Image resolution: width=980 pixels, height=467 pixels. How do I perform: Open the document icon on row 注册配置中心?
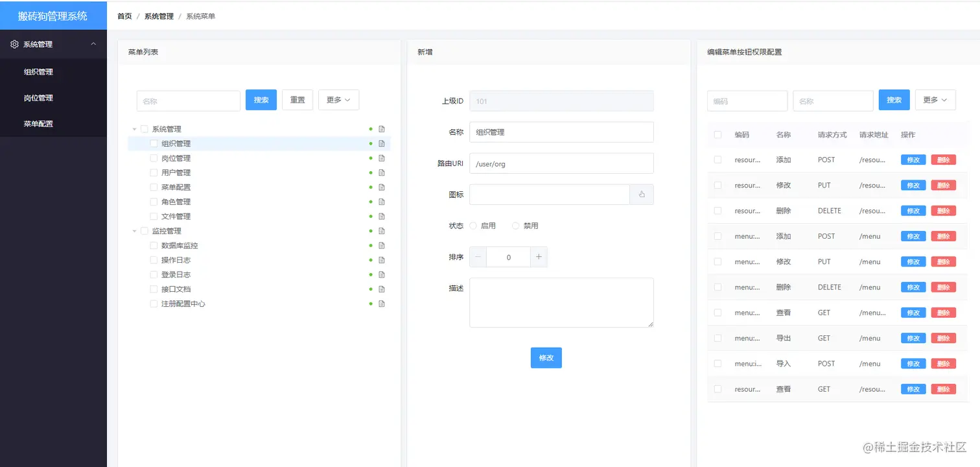pos(382,304)
